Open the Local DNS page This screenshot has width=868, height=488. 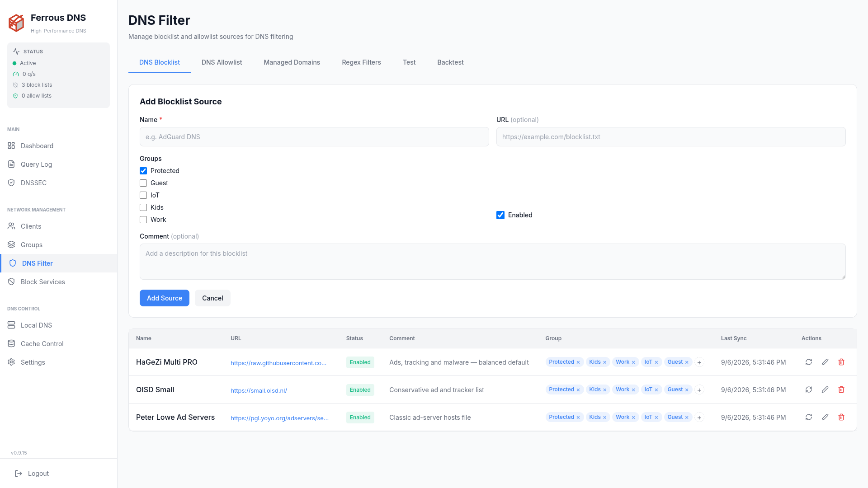coord(58,325)
